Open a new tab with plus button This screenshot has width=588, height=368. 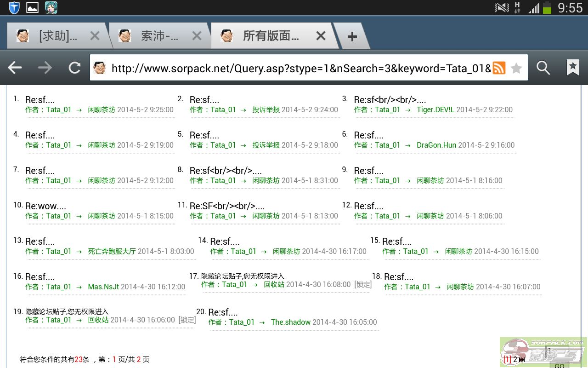[352, 37]
